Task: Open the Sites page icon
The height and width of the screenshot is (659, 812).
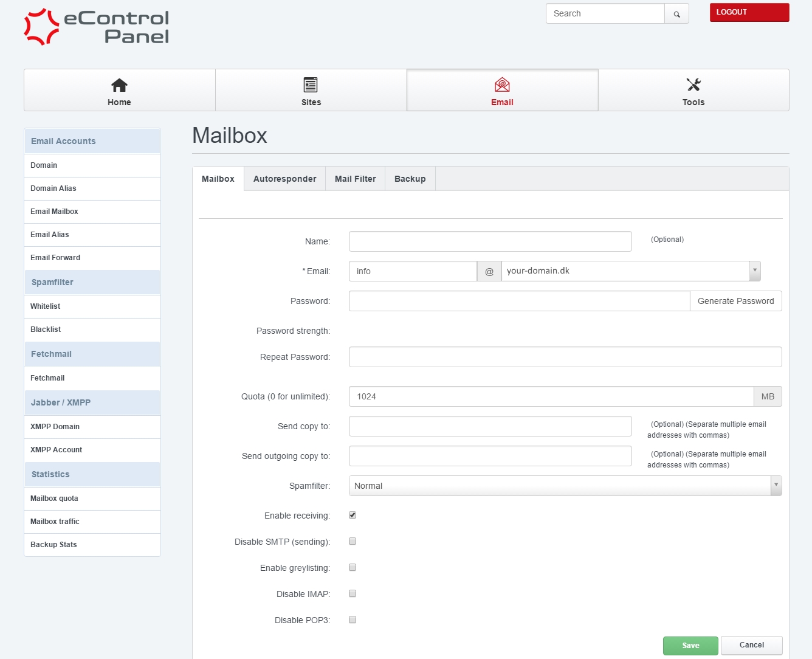Action: (311, 85)
